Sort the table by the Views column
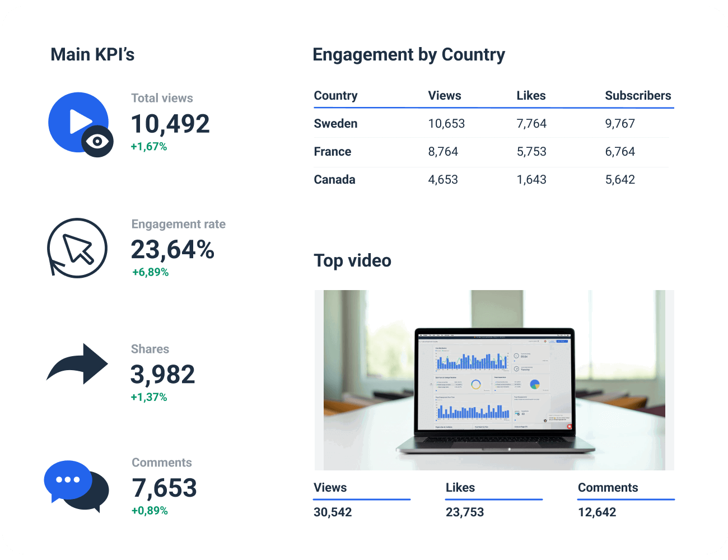Screen dimensions: 728x560 (445, 95)
